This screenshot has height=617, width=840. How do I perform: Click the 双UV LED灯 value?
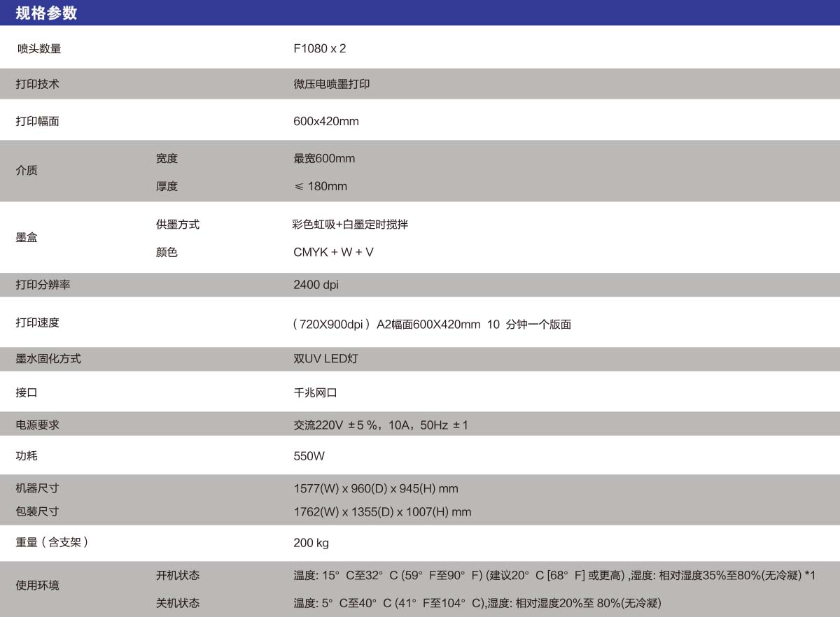pyautogui.click(x=325, y=359)
